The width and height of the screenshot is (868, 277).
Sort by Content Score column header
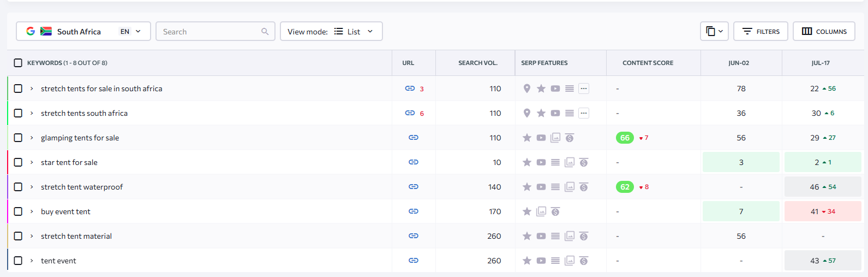coord(648,63)
